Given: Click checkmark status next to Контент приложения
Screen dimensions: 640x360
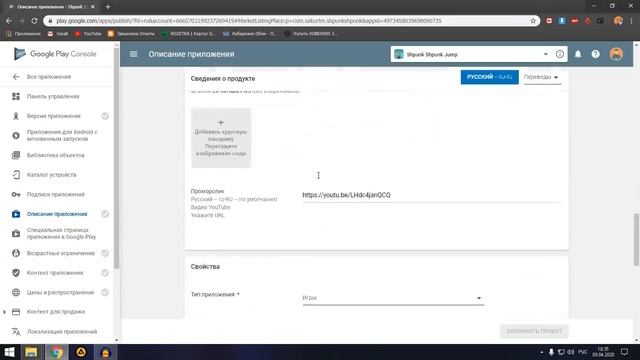Looking at the screenshot, I should click(105, 273).
